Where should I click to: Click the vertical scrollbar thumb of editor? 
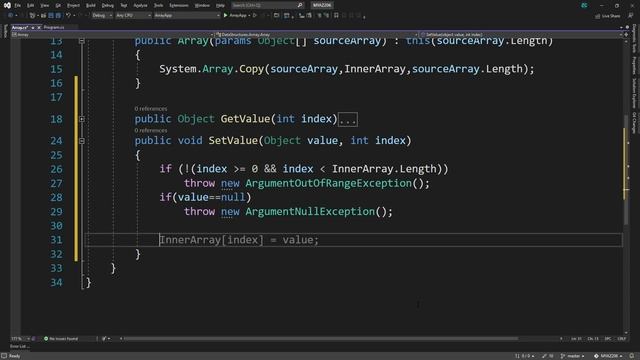(x=625, y=169)
